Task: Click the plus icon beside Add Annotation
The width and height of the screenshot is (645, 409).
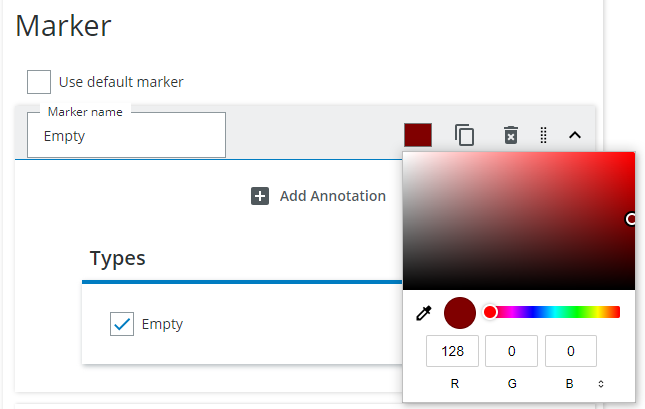Action: (x=260, y=196)
